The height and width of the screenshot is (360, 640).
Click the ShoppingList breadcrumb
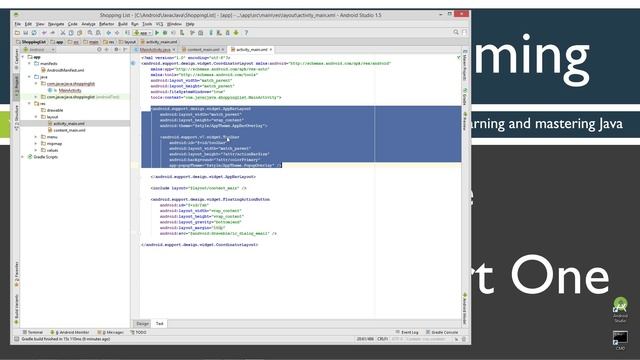[31, 42]
